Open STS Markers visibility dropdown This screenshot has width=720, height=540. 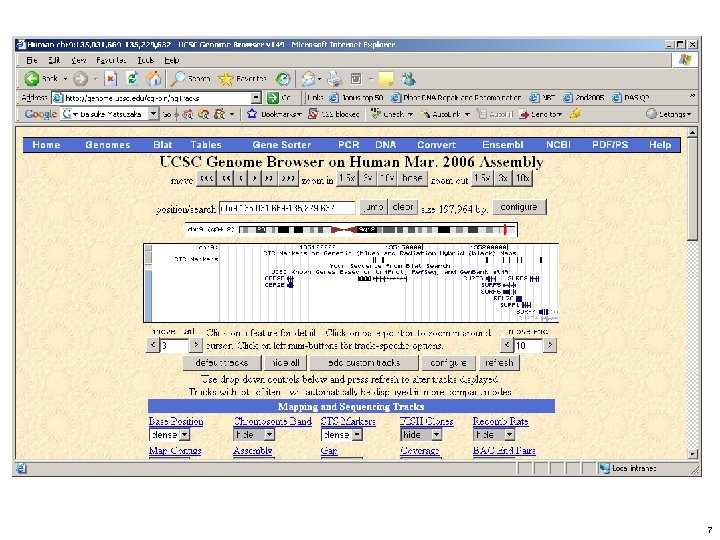coord(357,434)
